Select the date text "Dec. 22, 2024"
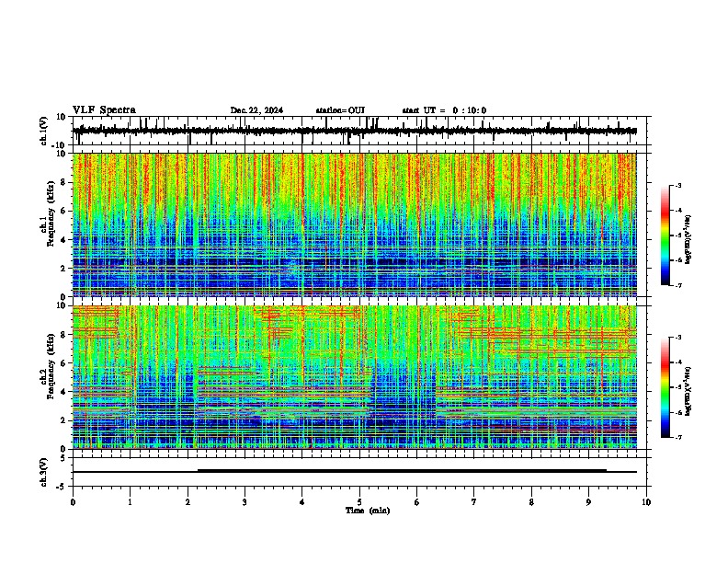The width and height of the screenshot is (728, 563). [x=256, y=110]
